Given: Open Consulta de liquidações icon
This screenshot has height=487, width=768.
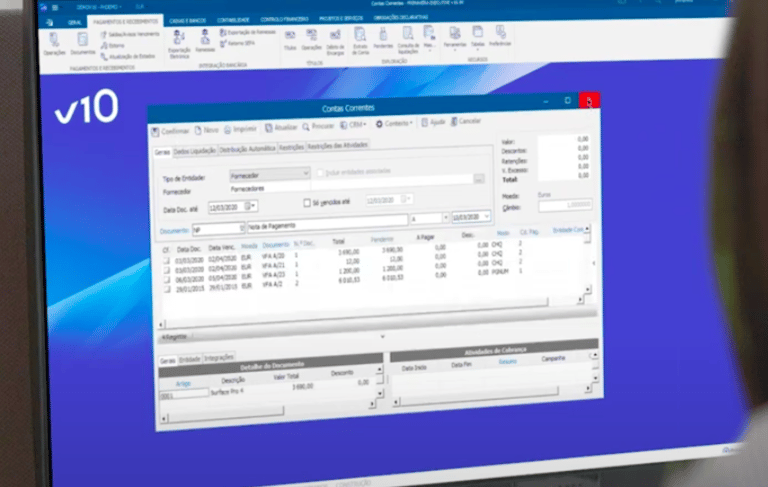Looking at the screenshot, I should [408, 40].
